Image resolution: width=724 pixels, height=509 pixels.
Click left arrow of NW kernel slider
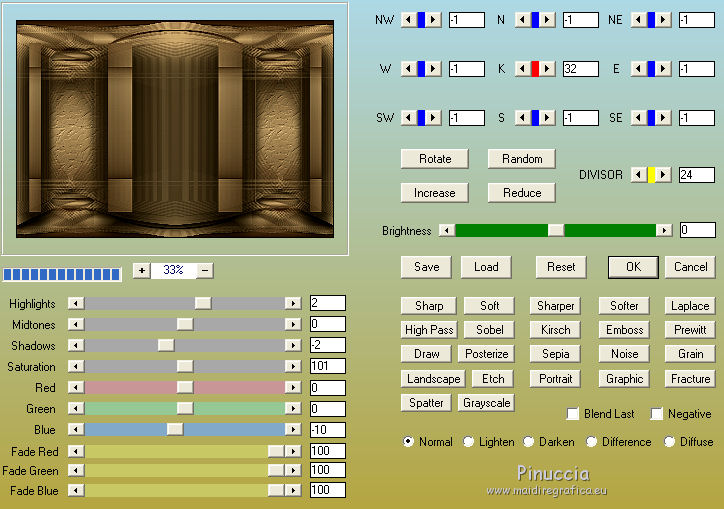coord(407,20)
